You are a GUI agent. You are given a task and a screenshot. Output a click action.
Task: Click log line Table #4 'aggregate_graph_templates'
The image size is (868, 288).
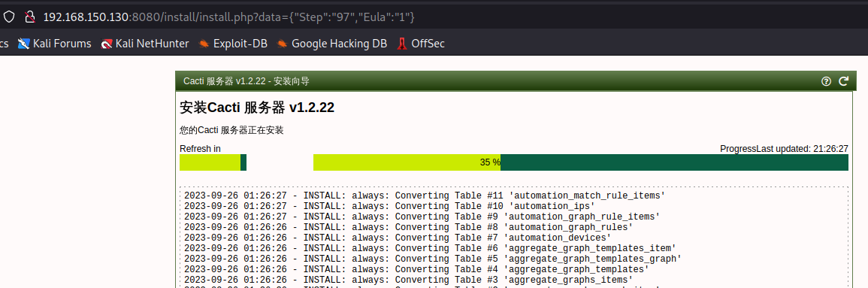point(416,269)
